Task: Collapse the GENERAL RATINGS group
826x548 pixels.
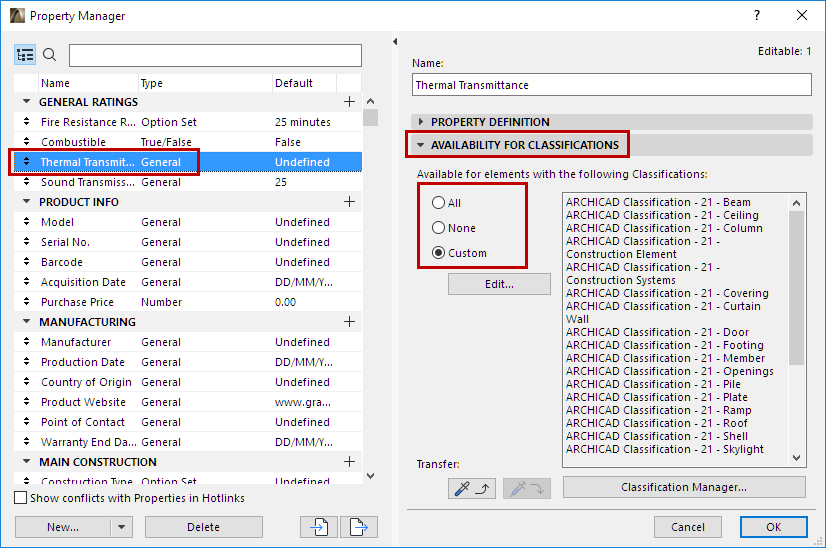Action: pos(26,102)
